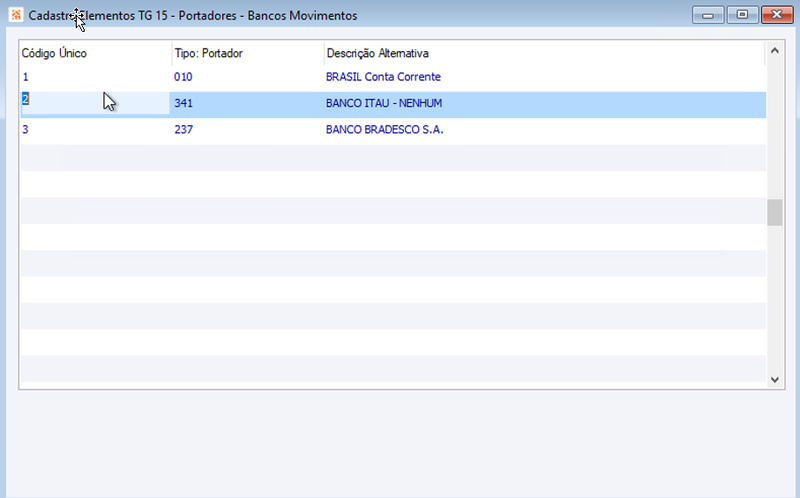Click the application icon in the title bar
Viewport: 800px width, 498px height.
click(16, 15)
